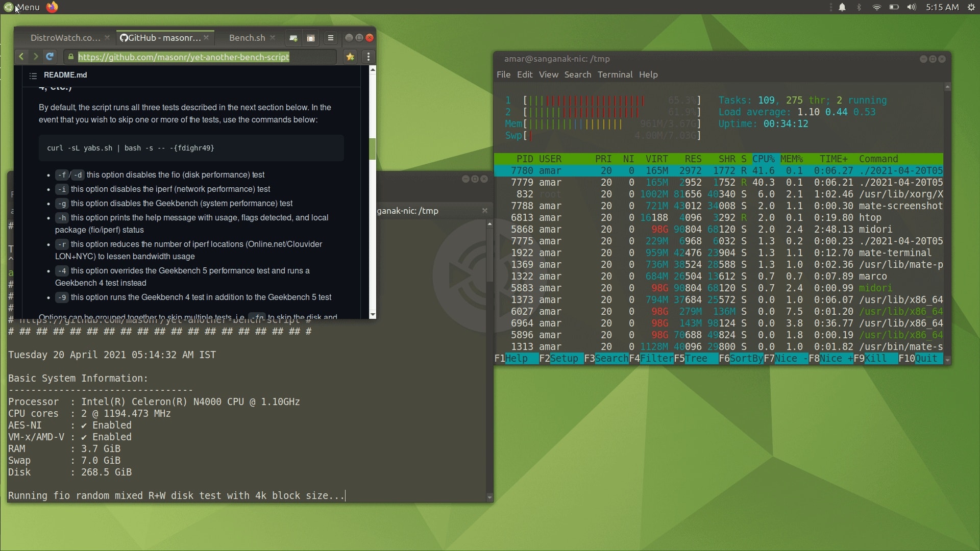The image size is (980, 551).
Task: Click F3 Search in htop
Action: coord(606,359)
